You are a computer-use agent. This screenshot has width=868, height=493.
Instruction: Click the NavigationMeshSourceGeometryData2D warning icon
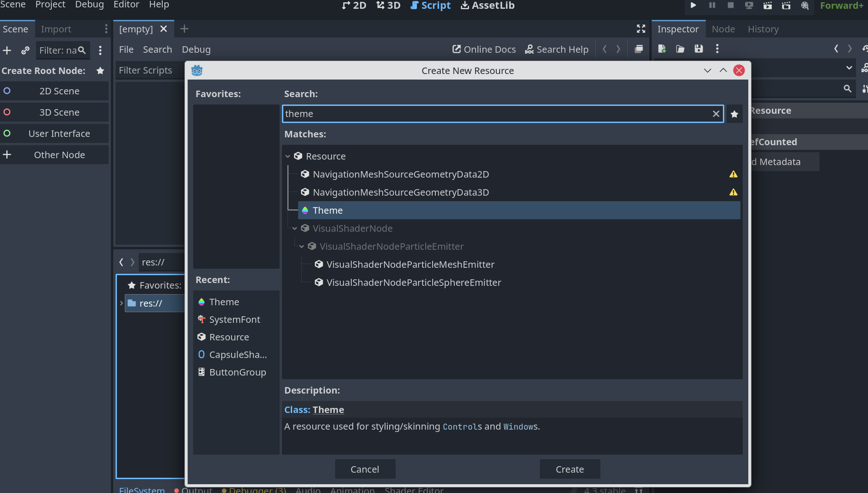tap(734, 174)
